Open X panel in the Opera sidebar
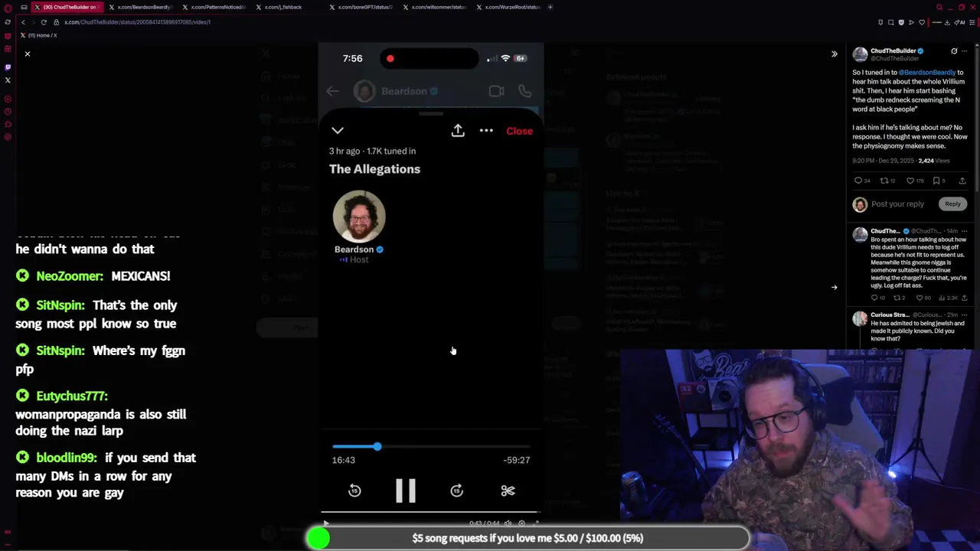 [x=8, y=80]
